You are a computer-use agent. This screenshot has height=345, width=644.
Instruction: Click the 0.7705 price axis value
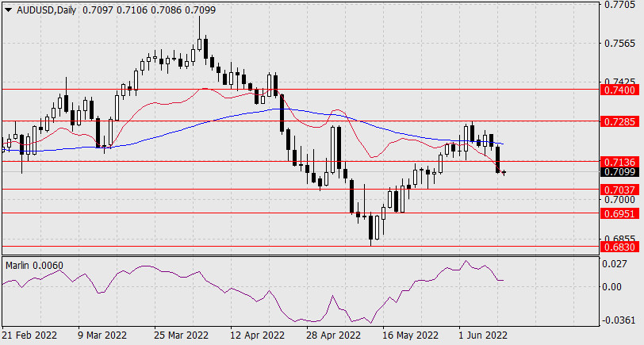(619, 5)
